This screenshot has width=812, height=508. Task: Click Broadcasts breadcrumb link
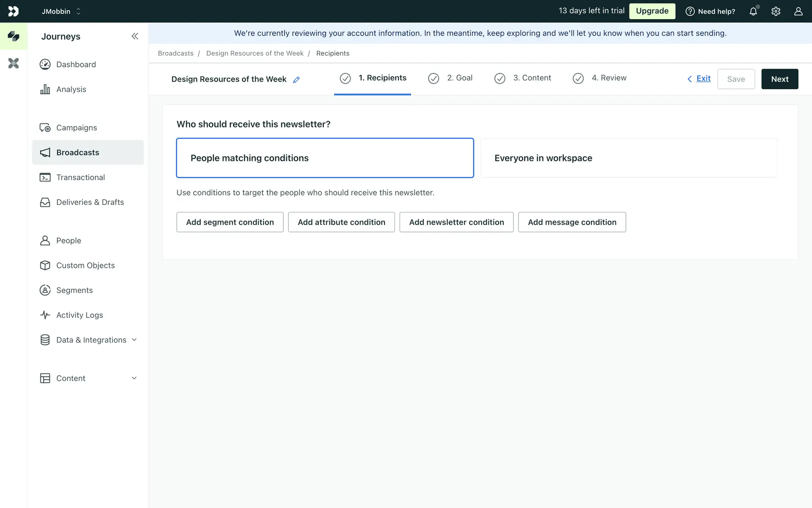click(x=176, y=53)
